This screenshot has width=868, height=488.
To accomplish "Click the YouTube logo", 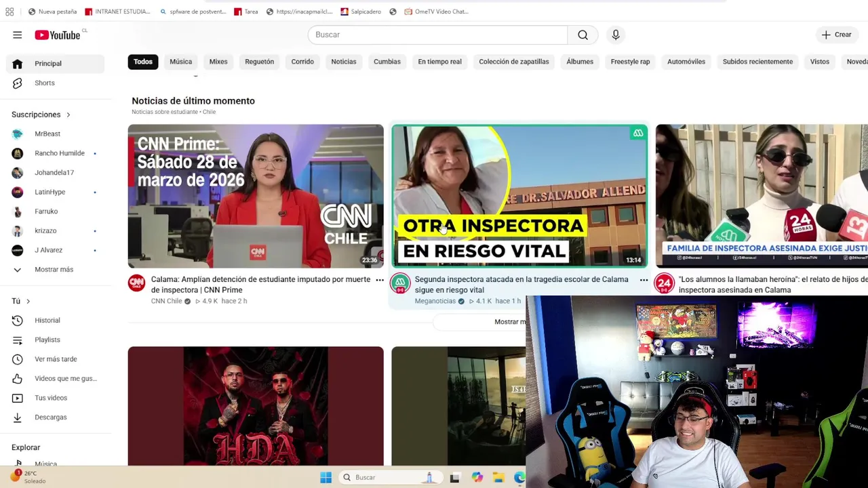I will pos(58,35).
